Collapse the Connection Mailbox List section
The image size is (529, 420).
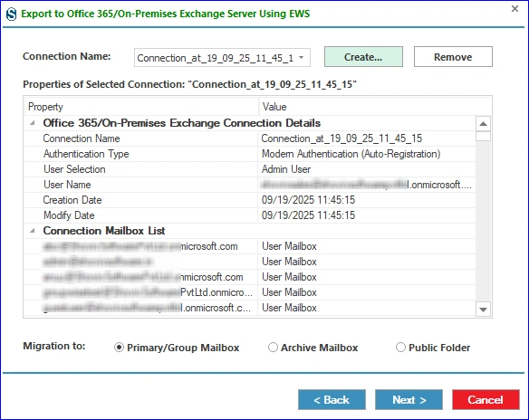33,231
